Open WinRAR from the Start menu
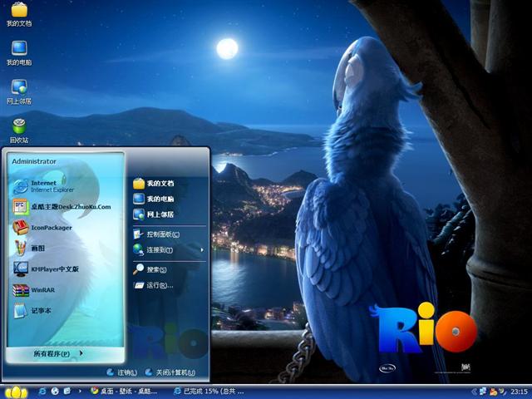 pos(34,290)
